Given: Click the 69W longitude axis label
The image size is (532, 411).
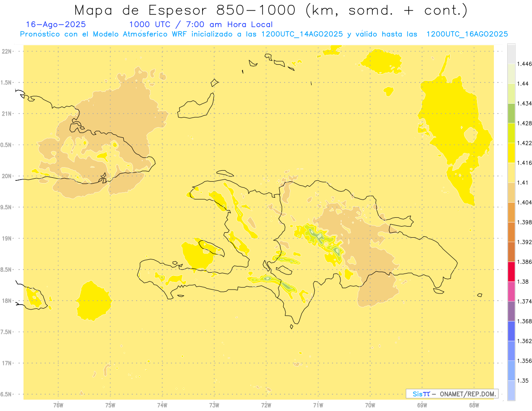Looking at the screenshot, I should [422, 405].
